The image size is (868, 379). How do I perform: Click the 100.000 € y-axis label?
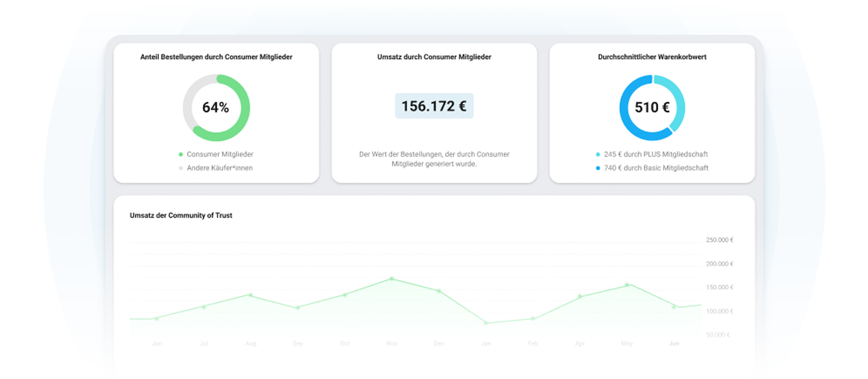tap(720, 311)
